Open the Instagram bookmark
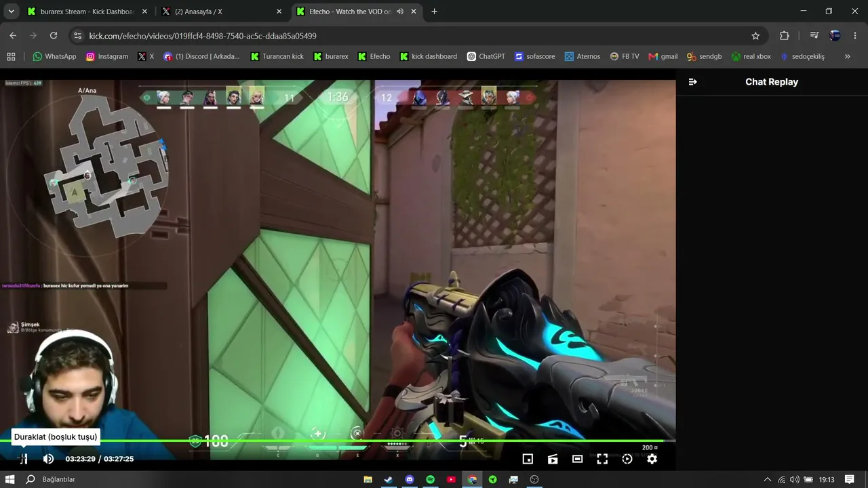 [x=107, y=56]
